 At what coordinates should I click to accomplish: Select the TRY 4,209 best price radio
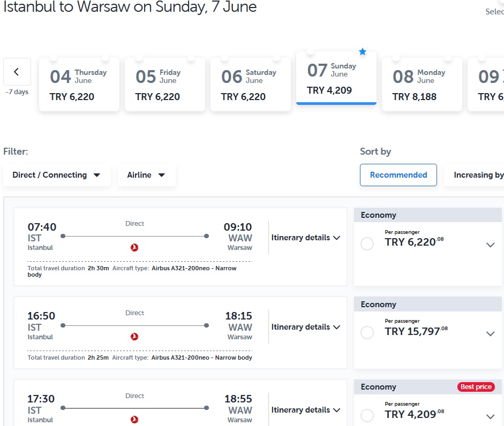[x=367, y=415]
